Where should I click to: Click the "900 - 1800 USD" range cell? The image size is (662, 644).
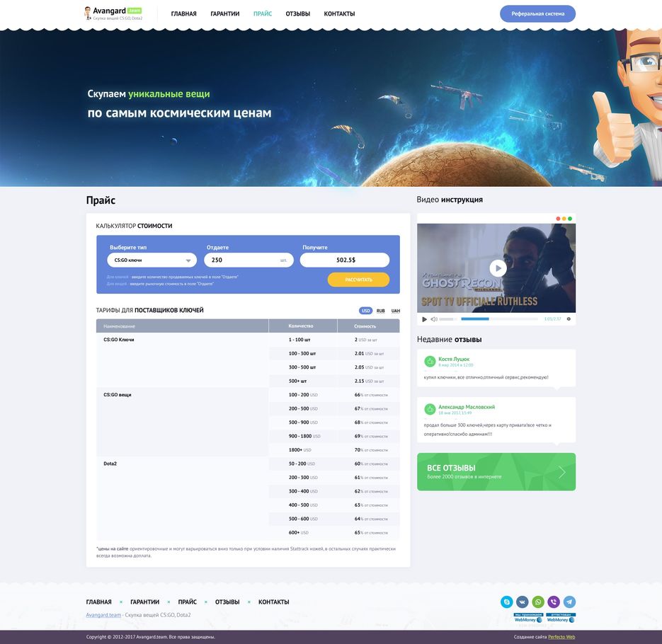coord(304,437)
